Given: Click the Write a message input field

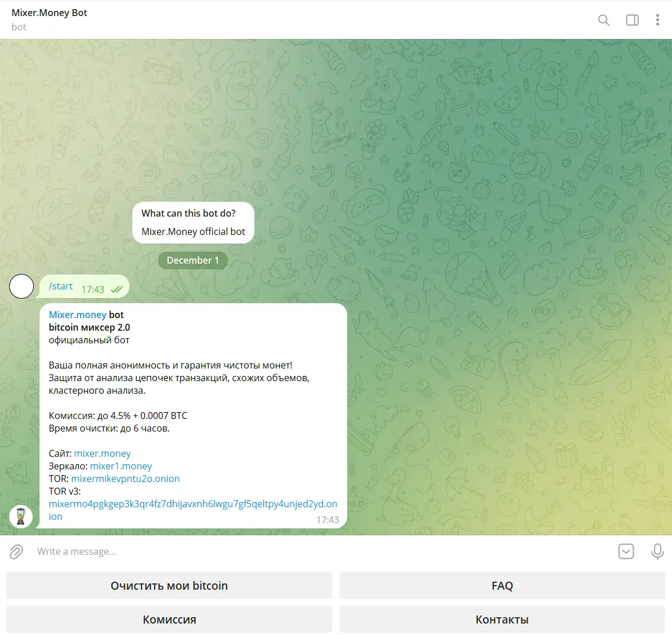Looking at the screenshot, I should pos(321,551).
